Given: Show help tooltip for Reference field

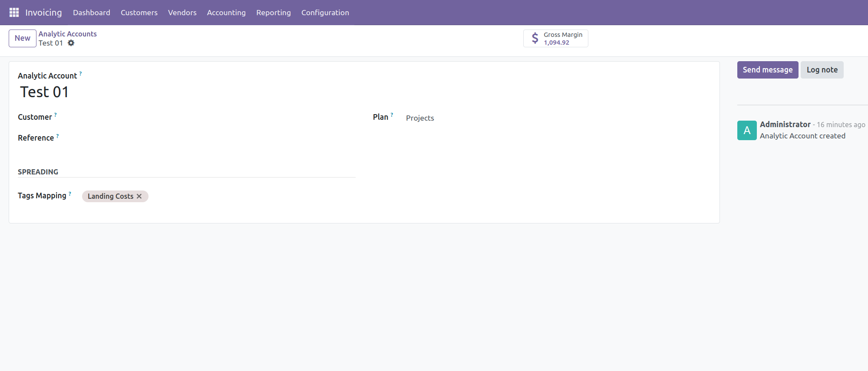Looking at the screenshot, I should click(x=57, y=135).
